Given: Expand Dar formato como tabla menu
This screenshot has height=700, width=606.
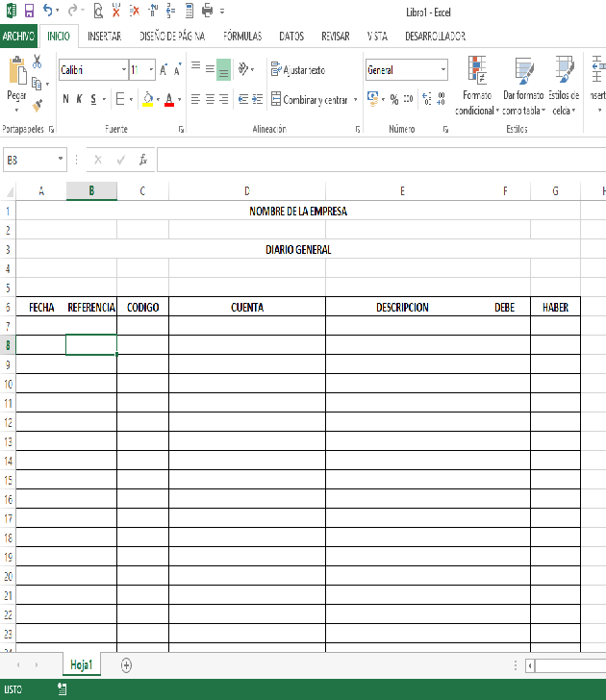Looking at the screenshot, I should 523,85.
